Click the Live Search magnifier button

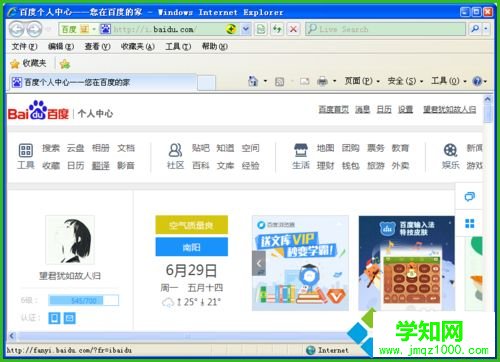475,29
